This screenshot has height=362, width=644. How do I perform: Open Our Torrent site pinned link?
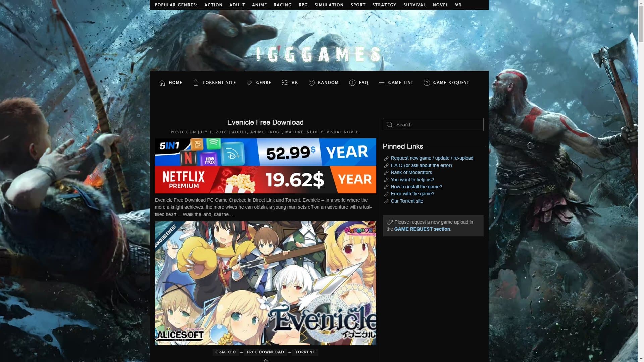click(x=407, y=201)
